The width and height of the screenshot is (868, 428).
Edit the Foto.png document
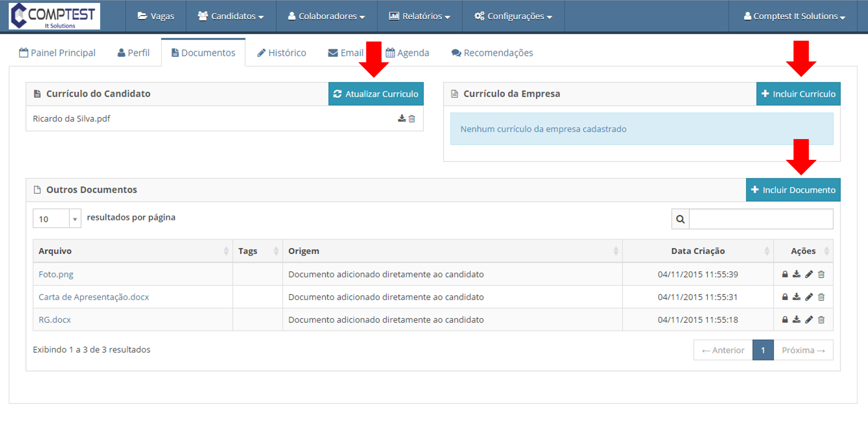point(809,274)
